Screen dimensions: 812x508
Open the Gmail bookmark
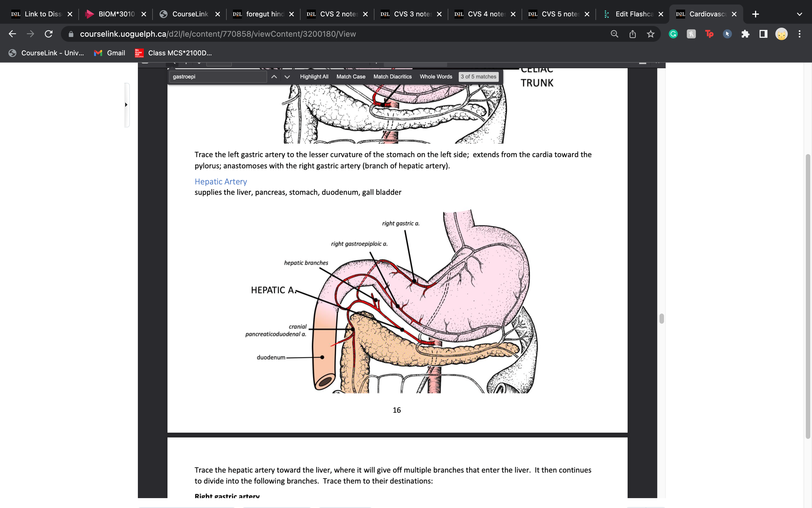tap(110, 53)
